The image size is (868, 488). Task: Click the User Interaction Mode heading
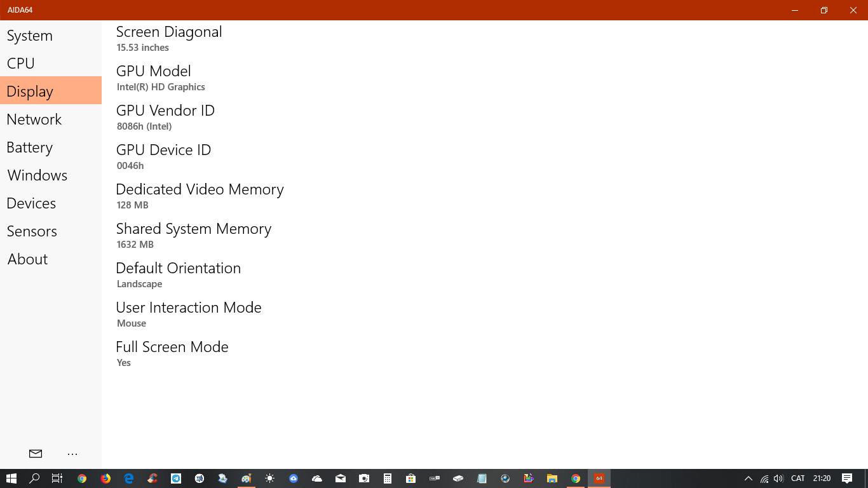click(189, 308)
